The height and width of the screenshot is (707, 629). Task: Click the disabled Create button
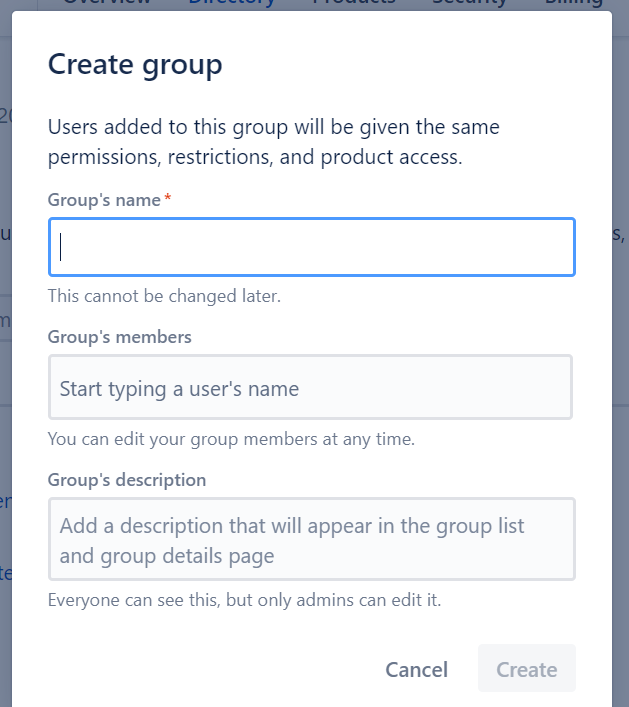click(x=526, y=669)
